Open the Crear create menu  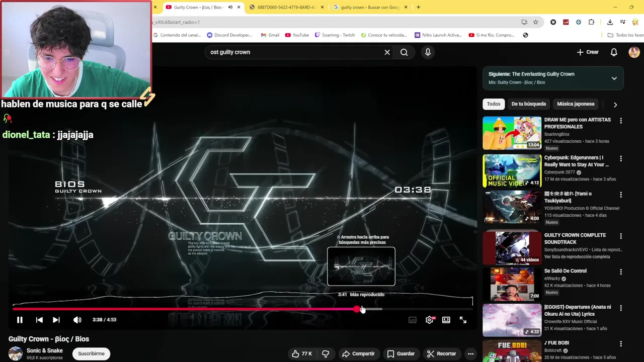(588, 52)
